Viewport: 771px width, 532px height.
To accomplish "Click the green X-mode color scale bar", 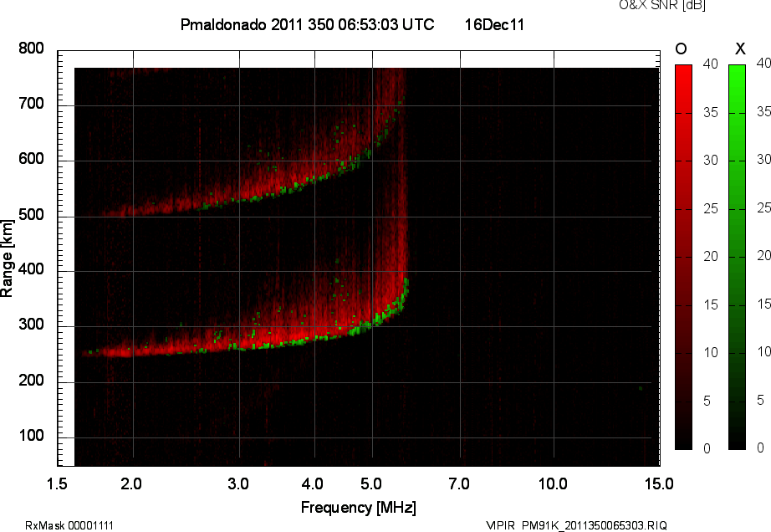I will [x=737, y=257].
